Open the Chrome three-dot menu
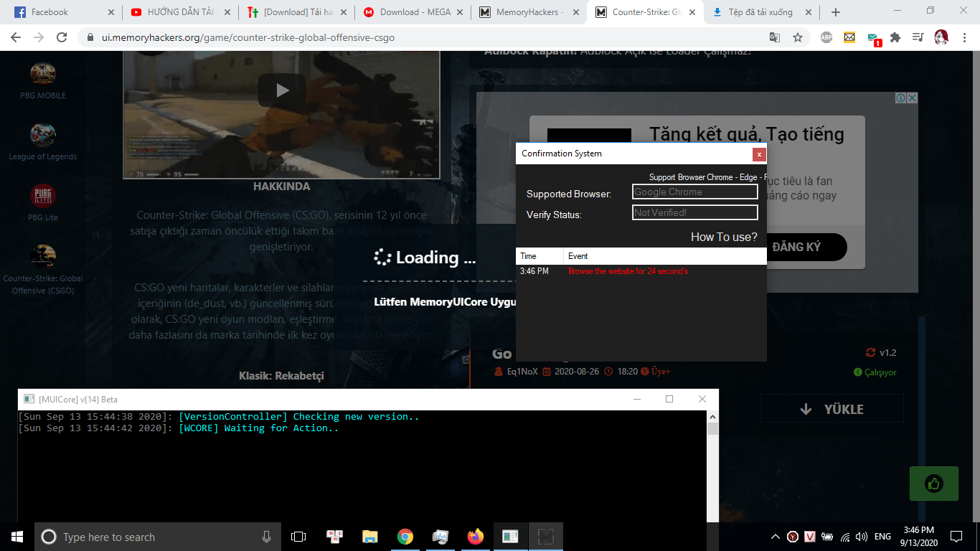Viewport: 980px width, 551px height. [x=964, y=37]
